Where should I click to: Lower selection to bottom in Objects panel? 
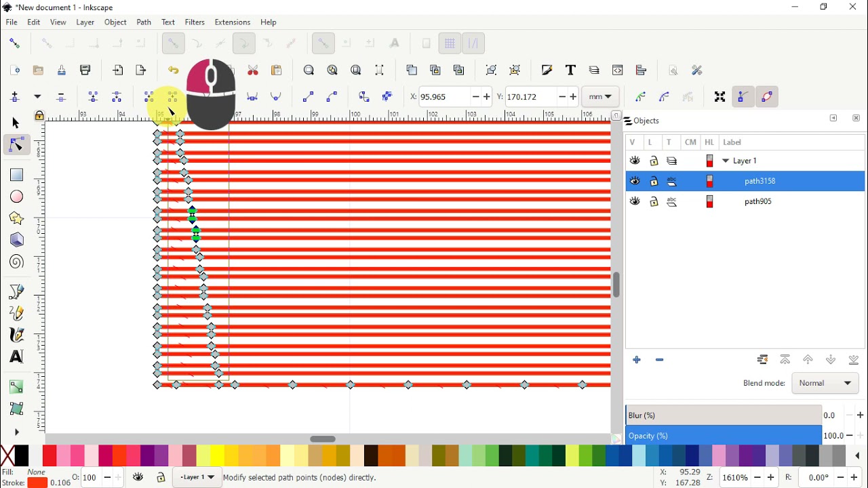click(x=854, y=361)
